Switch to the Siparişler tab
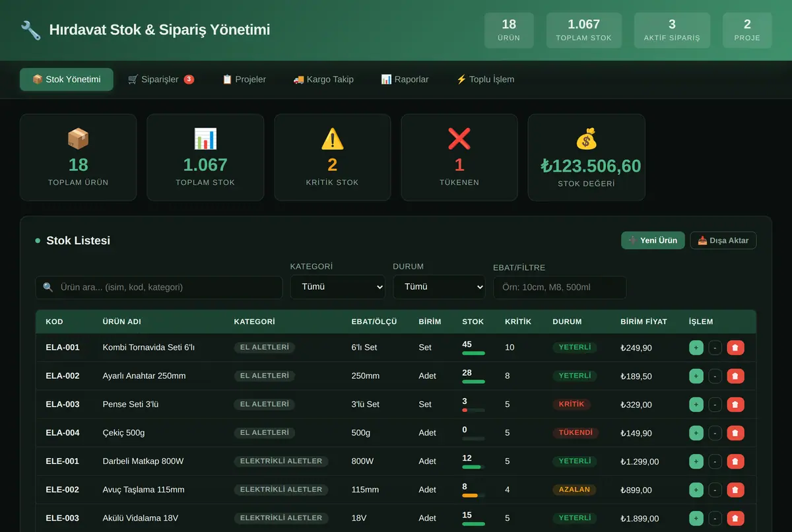792x532 pixels. [x=160, y=79]
